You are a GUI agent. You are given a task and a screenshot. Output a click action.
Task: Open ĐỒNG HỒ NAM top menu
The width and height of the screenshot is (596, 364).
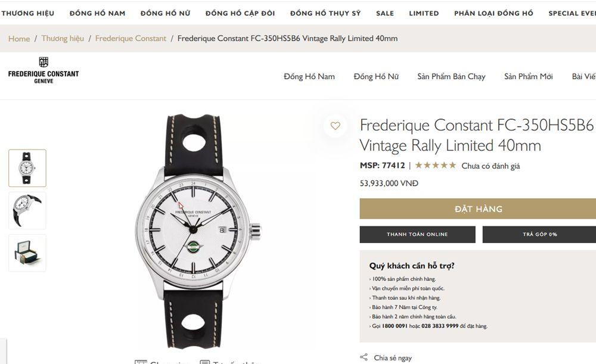tap(97, 13)
